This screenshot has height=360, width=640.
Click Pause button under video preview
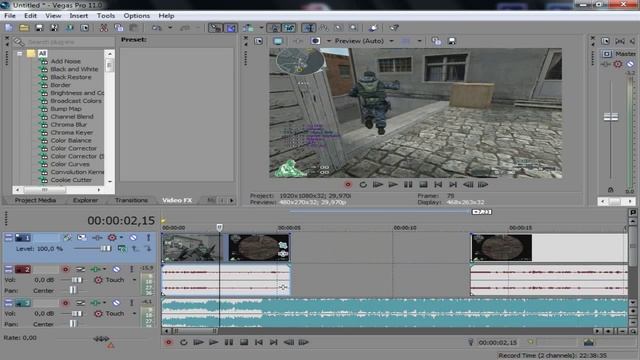[x=408, y=184]
